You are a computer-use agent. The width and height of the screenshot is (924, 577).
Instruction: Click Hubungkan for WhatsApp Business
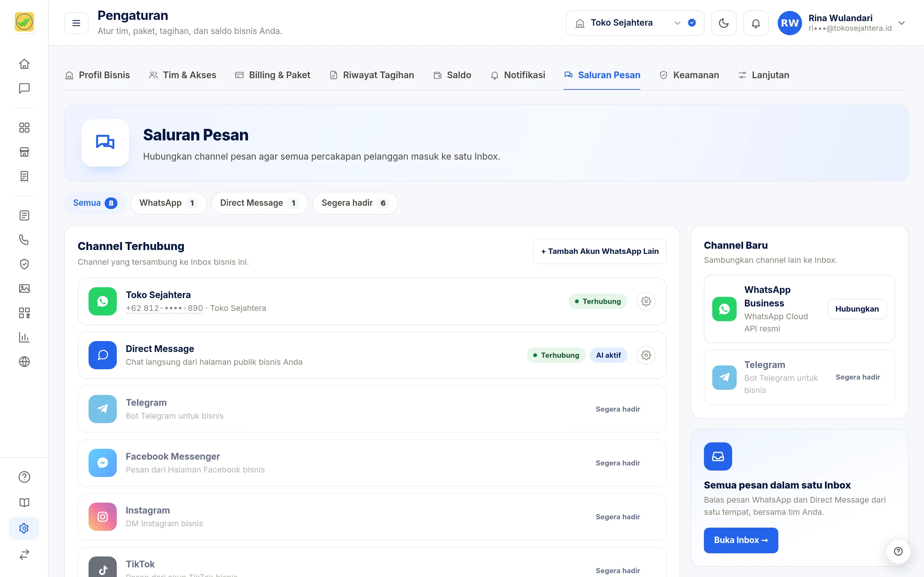857,309
